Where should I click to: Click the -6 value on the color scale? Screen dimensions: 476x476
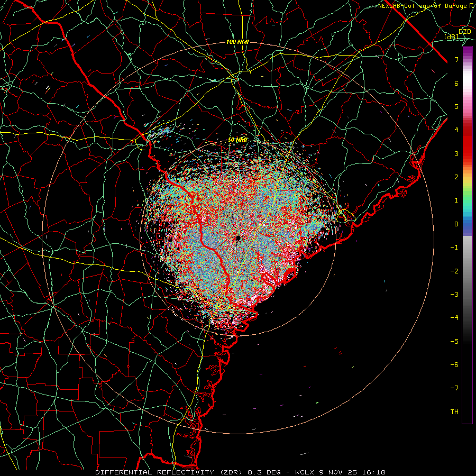(454, 364)
